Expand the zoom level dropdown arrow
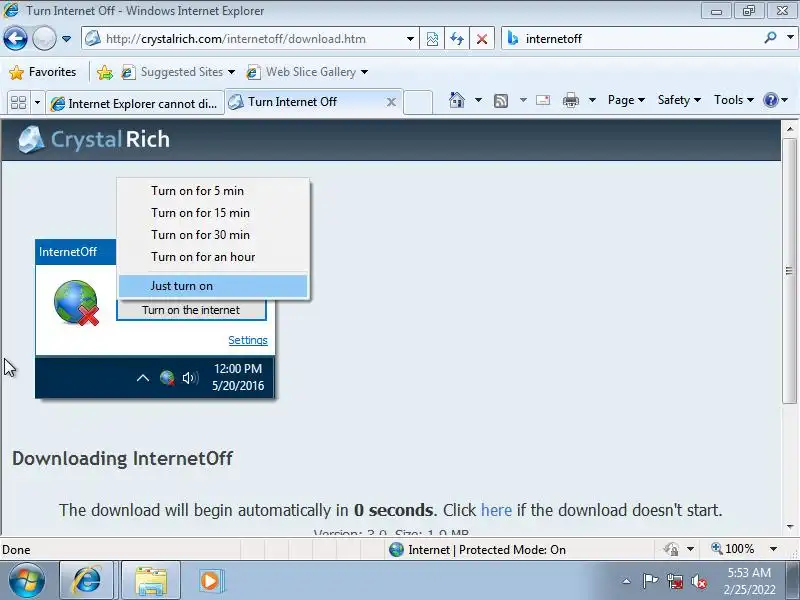Screen dimensions: 800x600 coord(773,549)
